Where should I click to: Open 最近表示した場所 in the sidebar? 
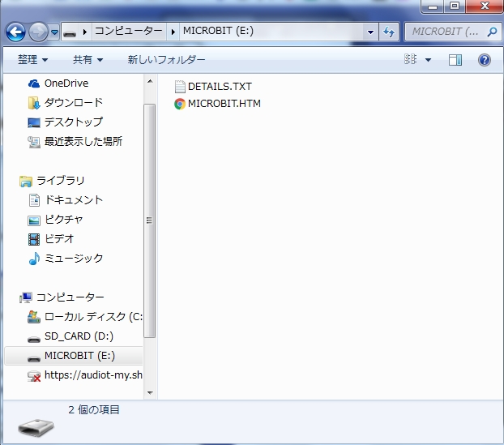[83, 141]
